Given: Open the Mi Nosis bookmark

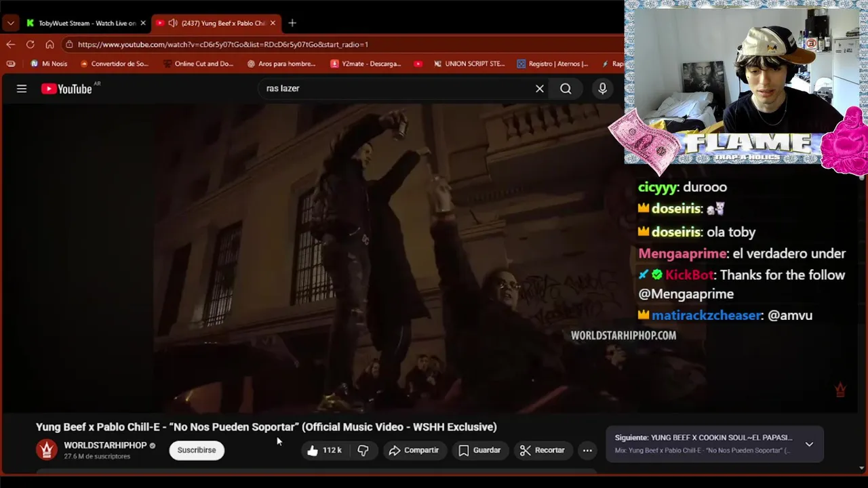Looking at the screenshot, I should [49, 64].
